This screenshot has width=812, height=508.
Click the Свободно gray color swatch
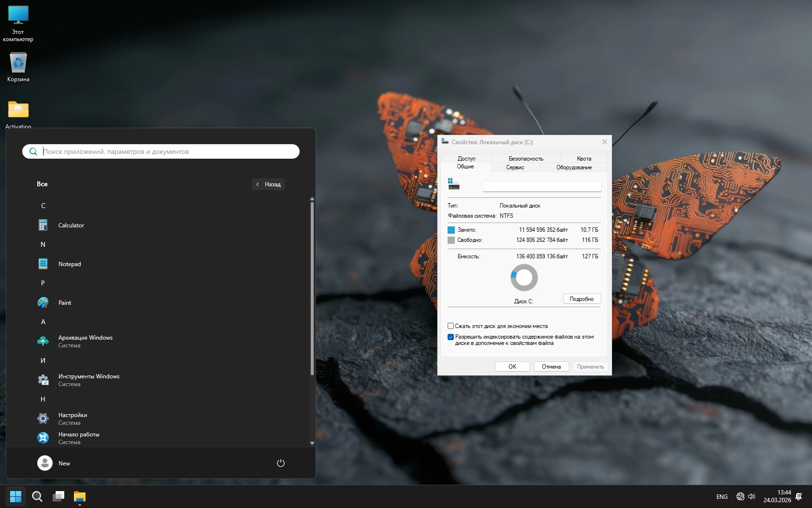451,240
